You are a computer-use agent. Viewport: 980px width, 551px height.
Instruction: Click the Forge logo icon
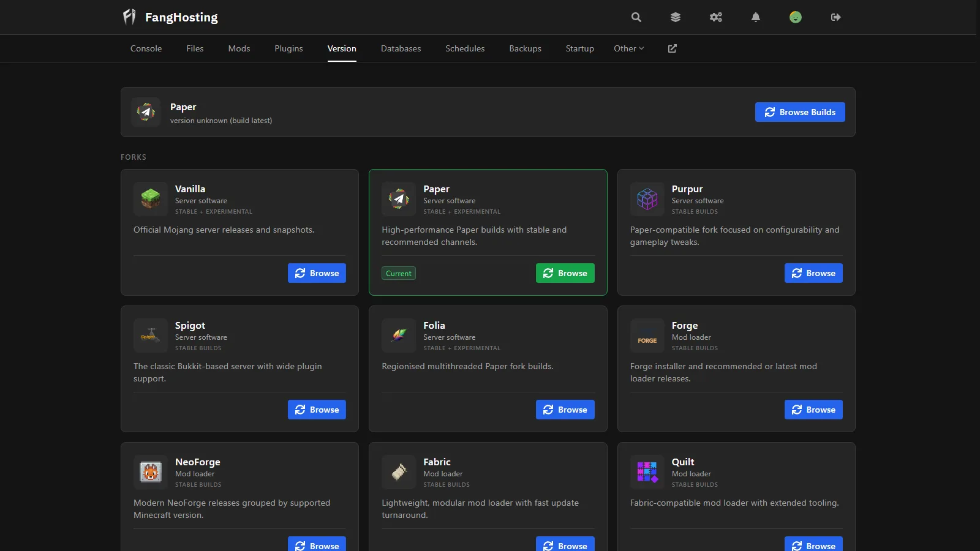point(647,335)
